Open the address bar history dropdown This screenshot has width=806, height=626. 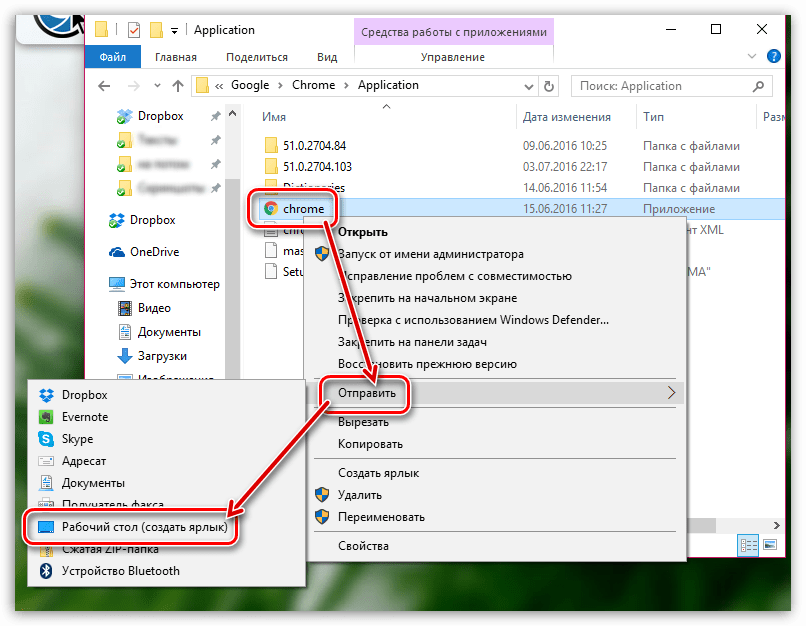(527, 86)
